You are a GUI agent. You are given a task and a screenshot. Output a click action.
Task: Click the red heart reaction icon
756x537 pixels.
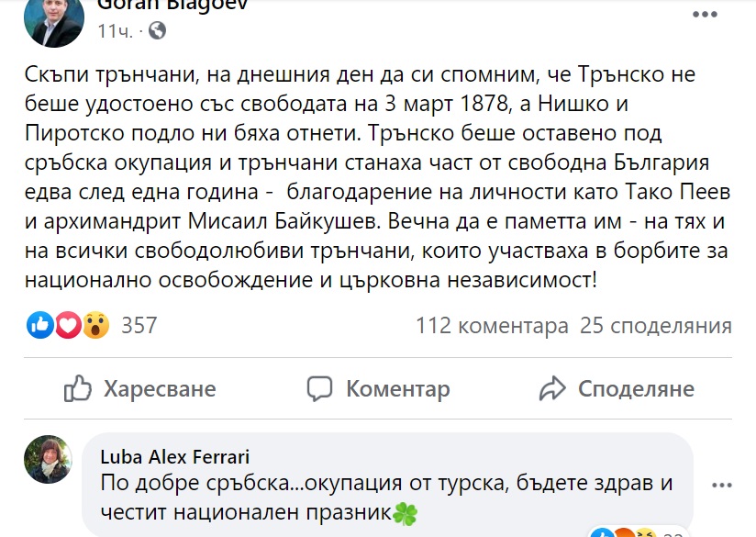coord(68,325)
